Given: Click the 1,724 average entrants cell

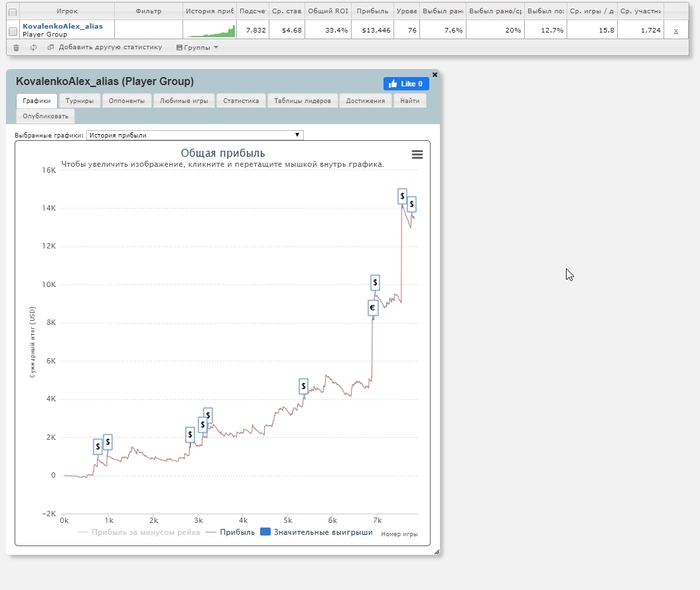Looking at the screenshot, I should (641, 30).
